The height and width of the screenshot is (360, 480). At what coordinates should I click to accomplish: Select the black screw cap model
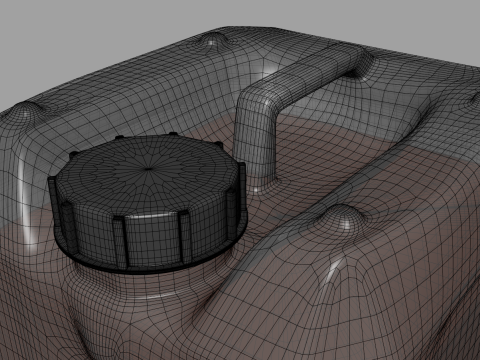148,203
